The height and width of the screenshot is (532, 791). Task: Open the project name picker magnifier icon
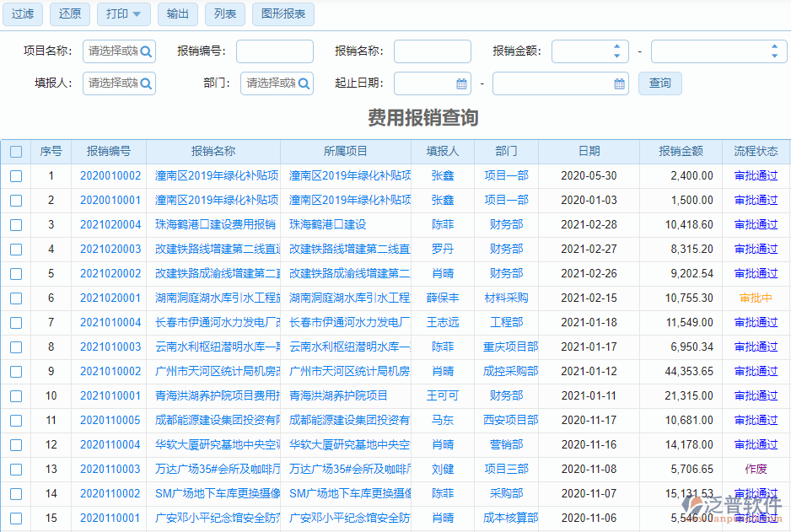(146, 51)
